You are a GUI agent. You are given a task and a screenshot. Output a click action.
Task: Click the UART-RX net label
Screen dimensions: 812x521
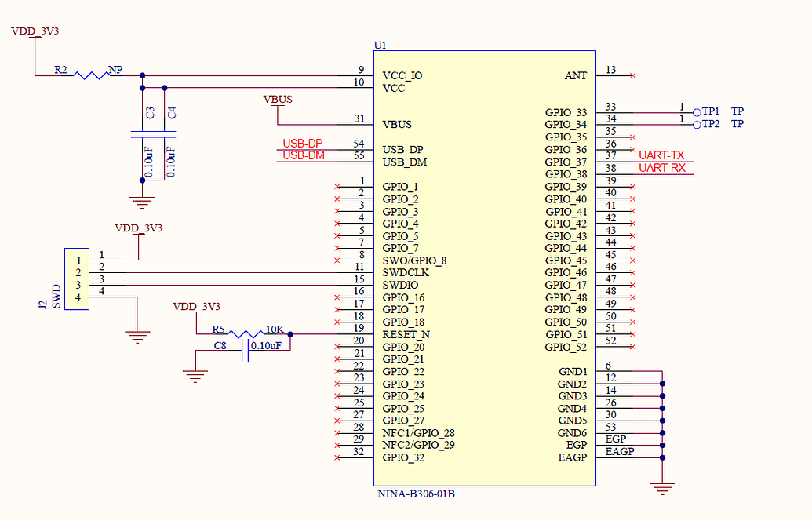[661, 168]
